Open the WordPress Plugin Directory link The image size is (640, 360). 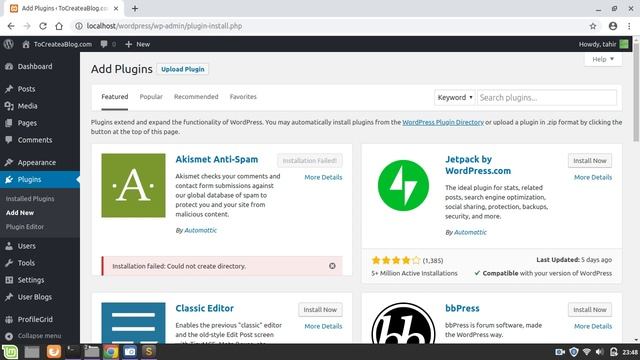pos(443,122)
